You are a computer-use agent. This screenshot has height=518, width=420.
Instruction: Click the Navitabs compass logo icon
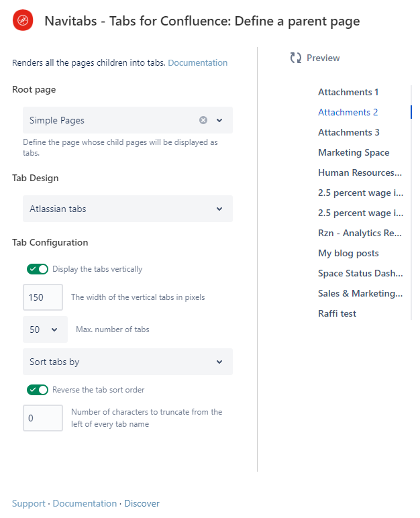[x=23, y=21]
